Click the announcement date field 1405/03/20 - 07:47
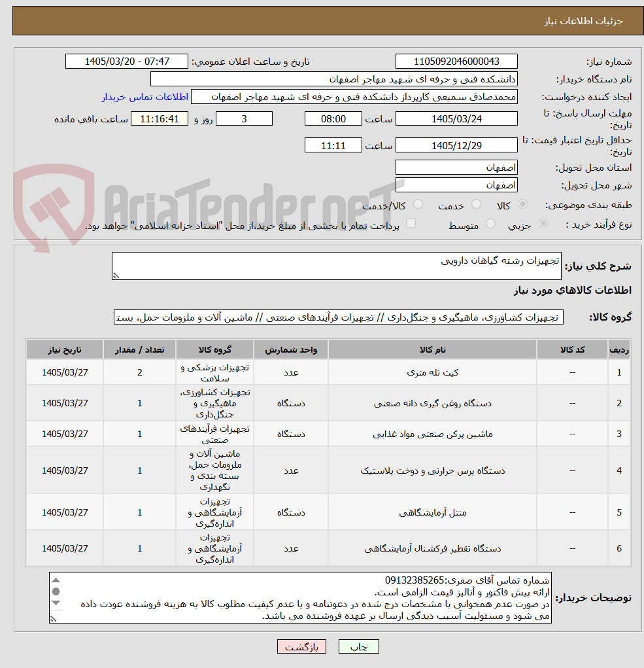The width and height of the screenshot is (644, 668). click(126, 62)
